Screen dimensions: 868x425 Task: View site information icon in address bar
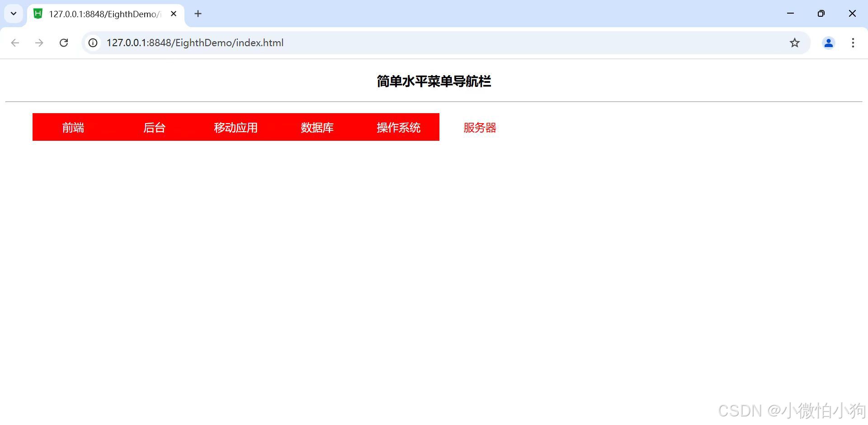pos(93,43)
